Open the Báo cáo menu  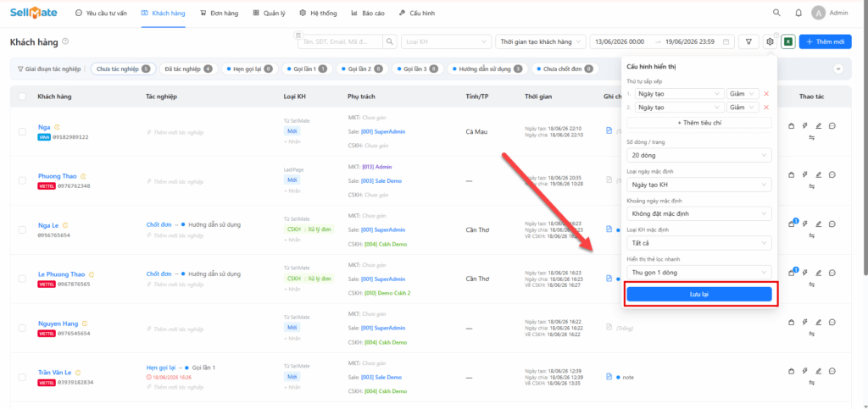pyautogui.click(x=368, y=13)
